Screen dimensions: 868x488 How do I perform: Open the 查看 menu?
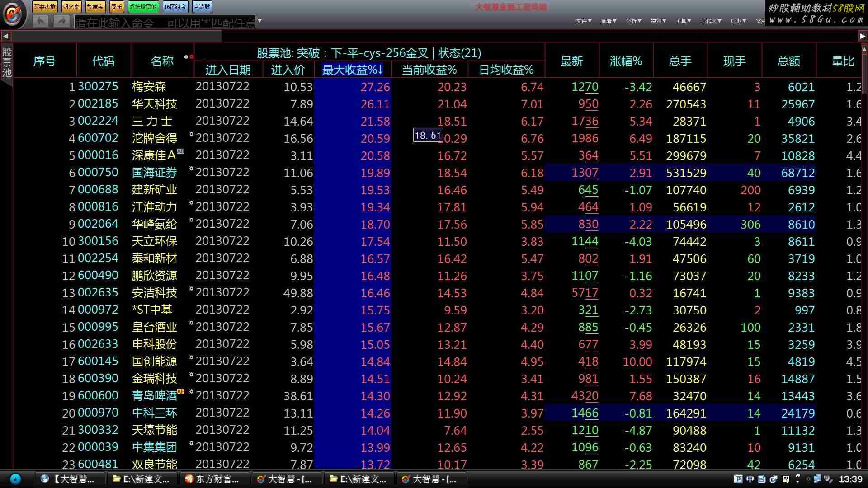pos(609,21)
